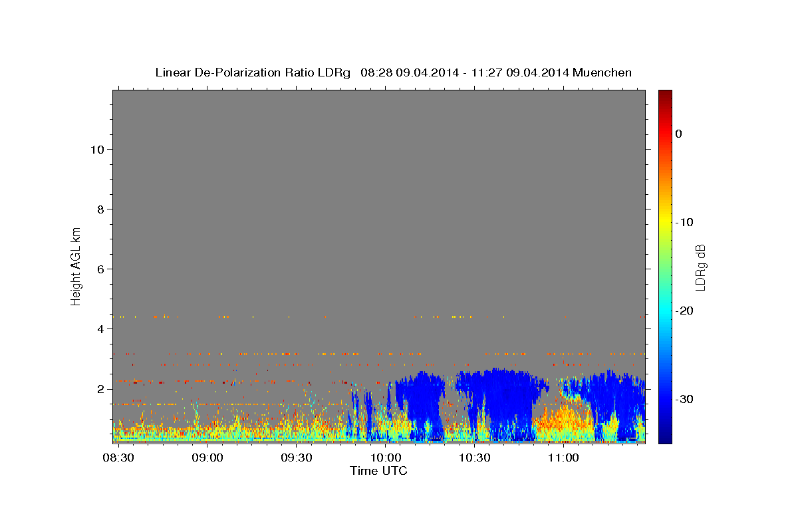
Task: Click the colorbar value '-30'
Action: 684,399
